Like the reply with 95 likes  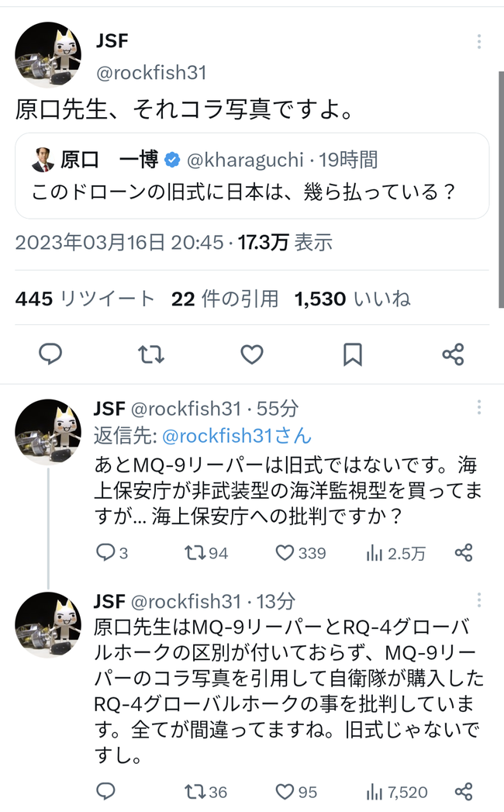pos(295,792)
